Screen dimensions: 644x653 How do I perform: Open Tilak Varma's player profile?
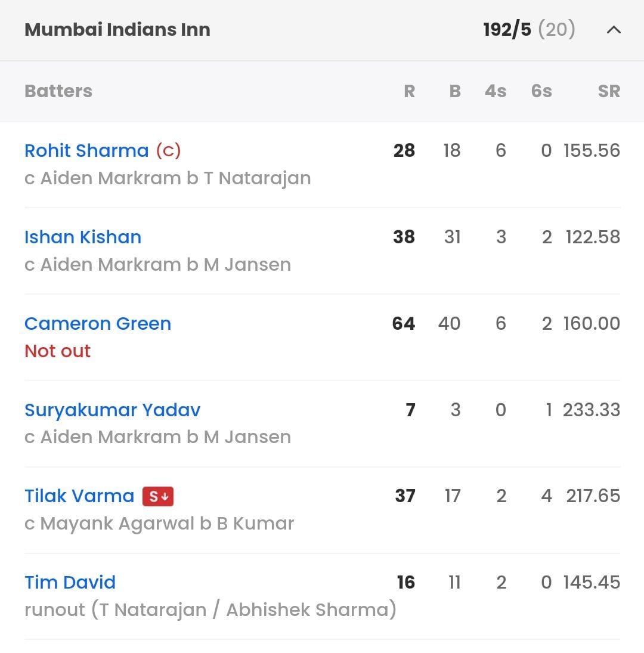78,496
